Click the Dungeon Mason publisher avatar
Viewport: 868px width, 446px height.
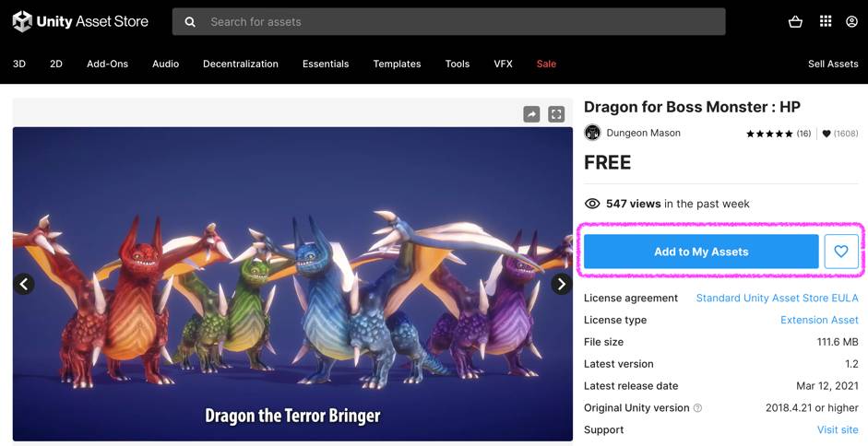click(x=592, y=133)
